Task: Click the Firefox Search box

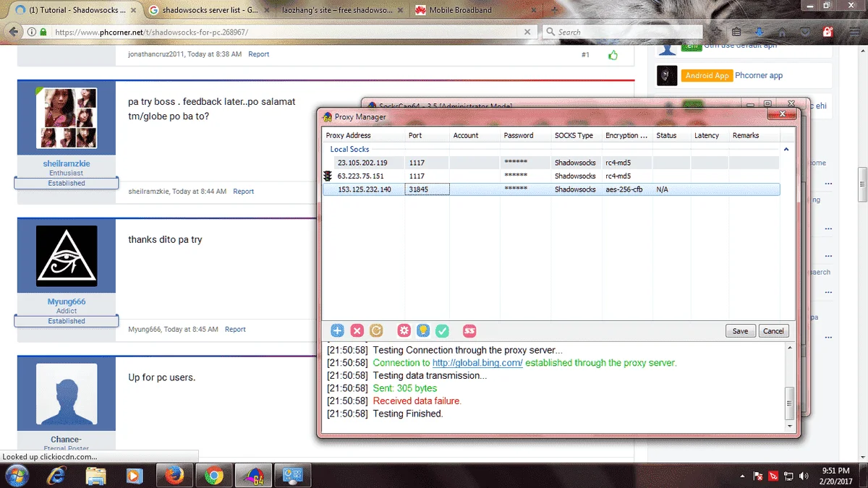Action: pyautogui.click(x=622, y=32)
